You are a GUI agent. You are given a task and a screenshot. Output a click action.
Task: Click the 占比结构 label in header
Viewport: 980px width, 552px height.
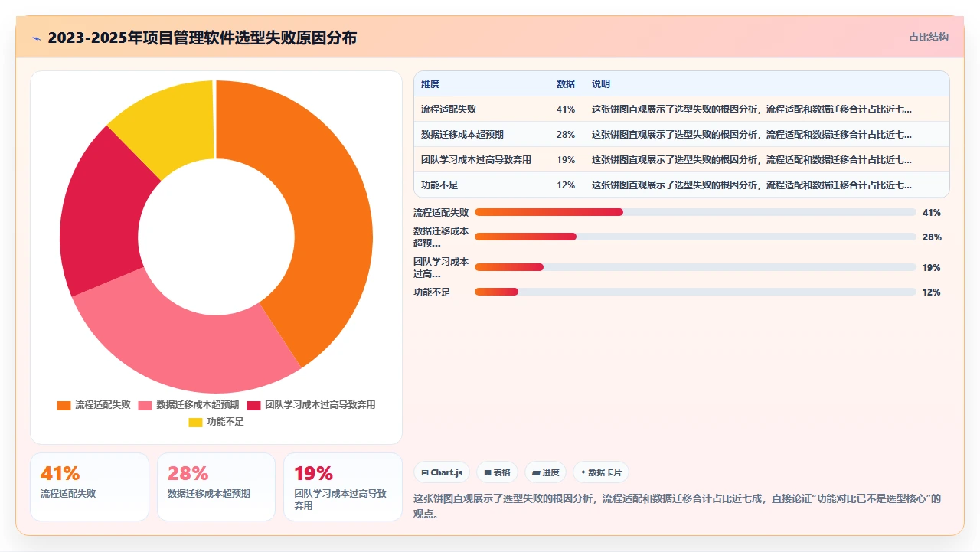point(929,37)
